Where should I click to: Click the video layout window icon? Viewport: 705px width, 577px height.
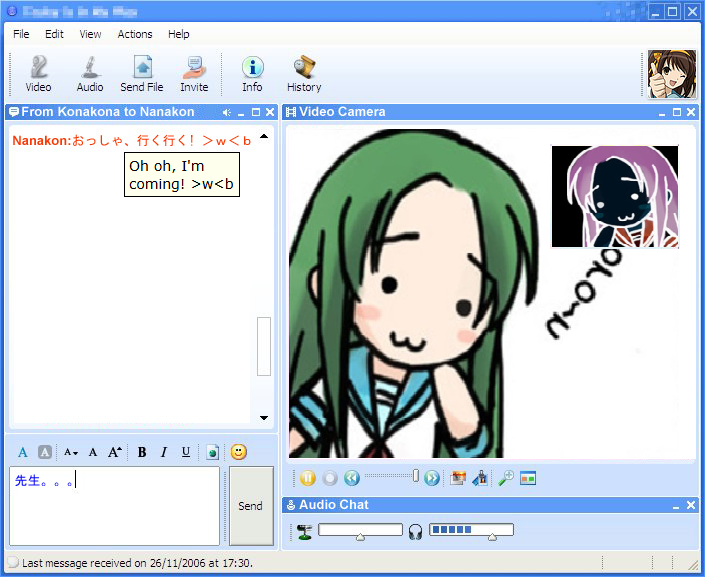(528, 478)
